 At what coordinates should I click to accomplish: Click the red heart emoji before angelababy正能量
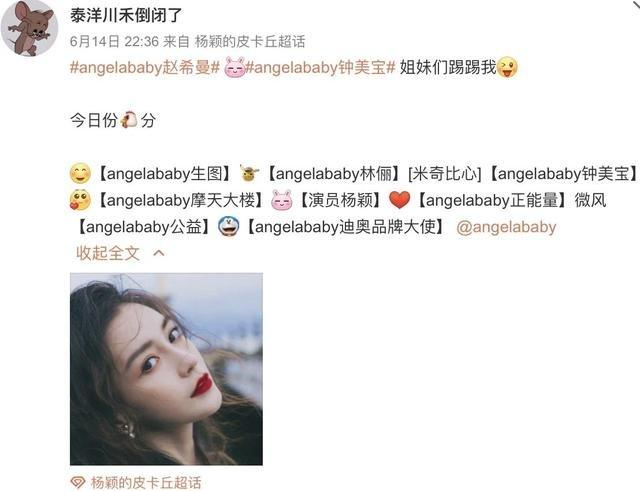[399, 200]
